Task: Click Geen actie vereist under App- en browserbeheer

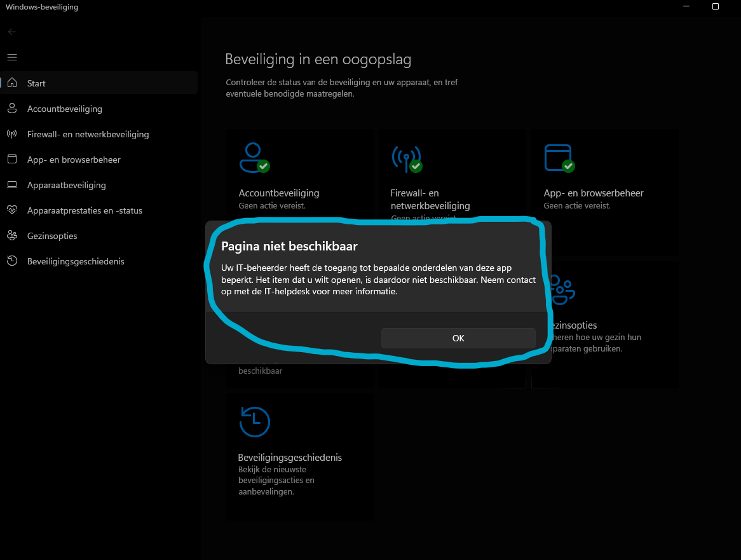Action: point(577,205)
